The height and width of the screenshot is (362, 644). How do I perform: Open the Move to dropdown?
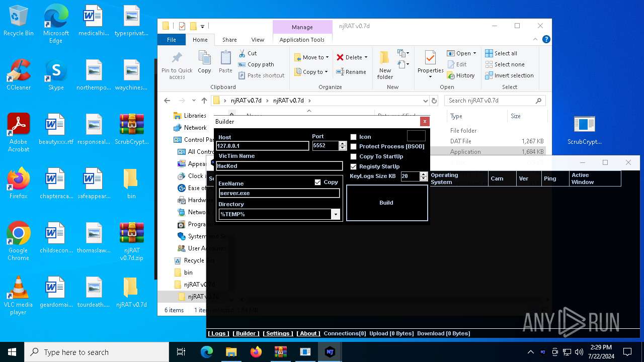point(311,57)
